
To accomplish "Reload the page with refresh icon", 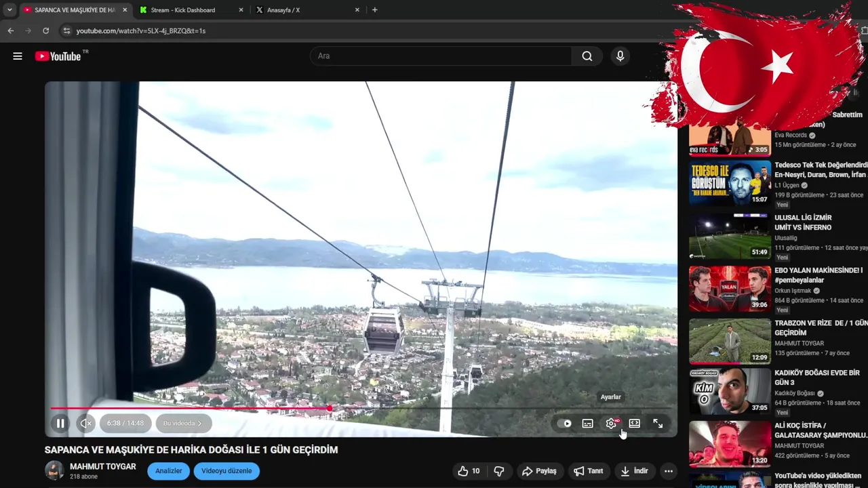I will (45, 30).
